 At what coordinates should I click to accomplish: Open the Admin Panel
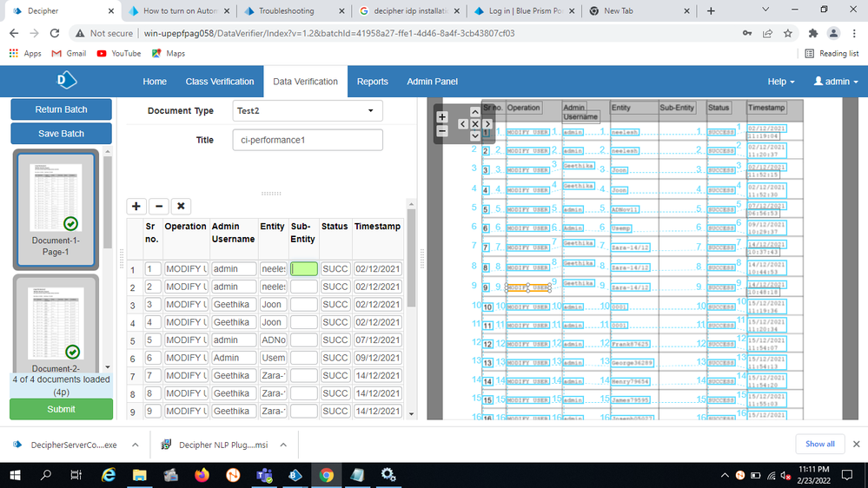coord(432,82)
